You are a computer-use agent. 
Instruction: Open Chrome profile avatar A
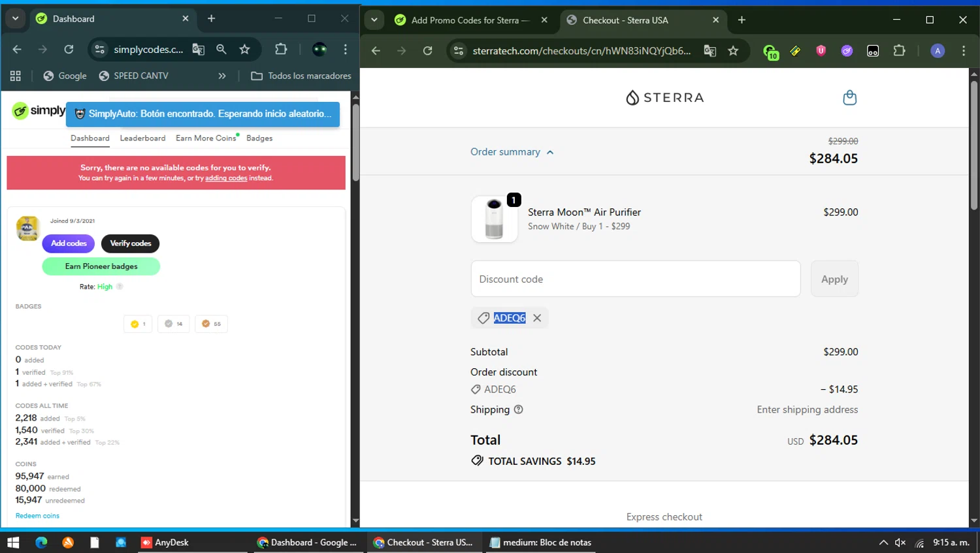(938, 50)
